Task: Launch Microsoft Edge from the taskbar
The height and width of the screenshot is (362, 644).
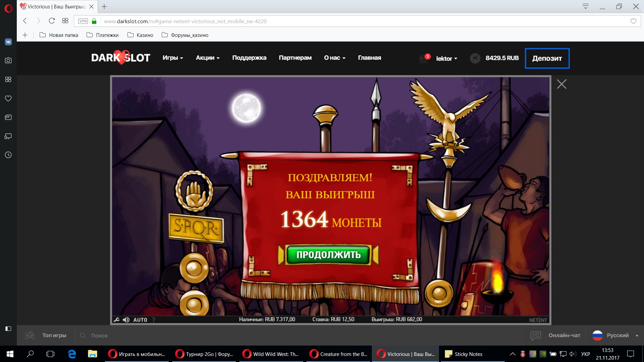Action: coord(71,354)
